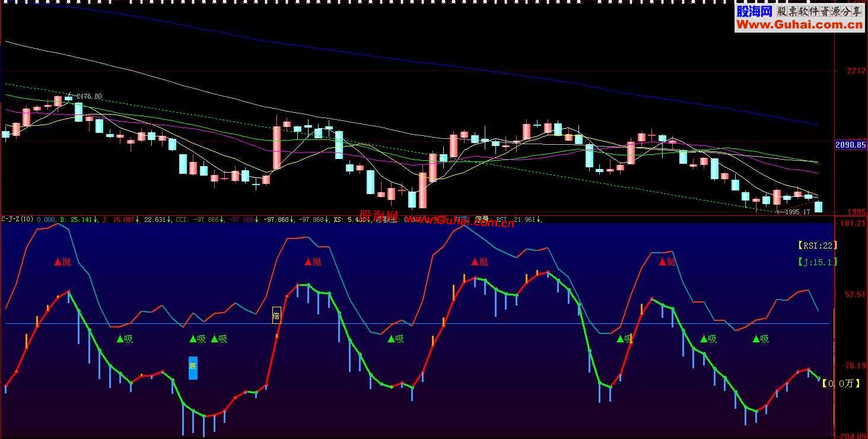Click the 181.21 indicator axis value
868x439 pixels.
point(853,222)
